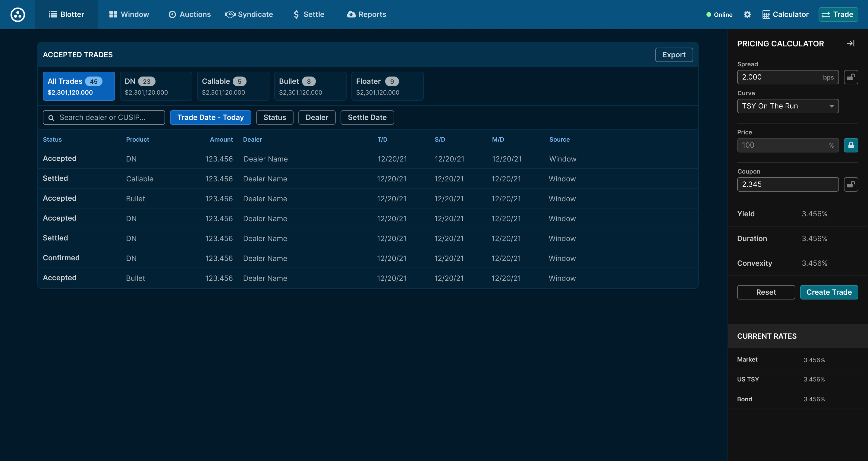Select the Callable trade row

click(x=368, y=179)
